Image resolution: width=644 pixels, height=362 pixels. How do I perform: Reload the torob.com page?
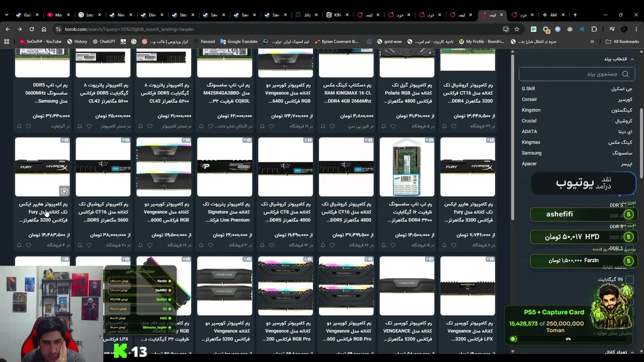point(32,29)
